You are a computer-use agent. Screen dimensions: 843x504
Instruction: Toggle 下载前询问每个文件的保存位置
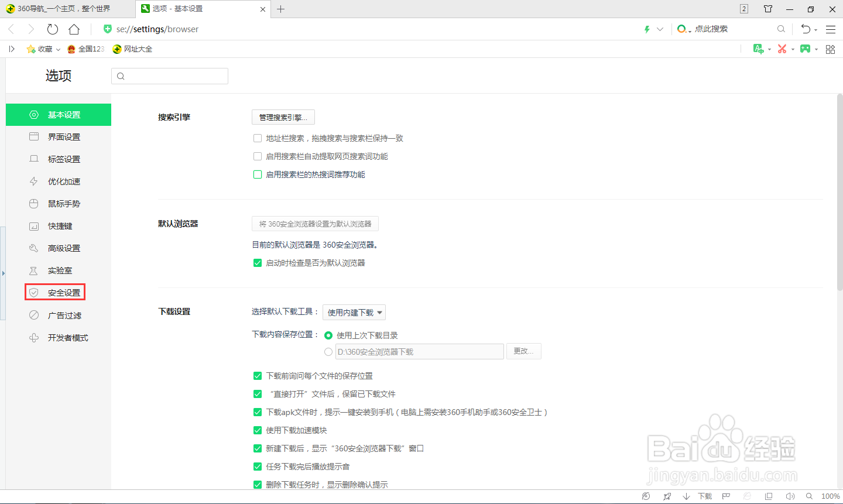pos(258,376)
